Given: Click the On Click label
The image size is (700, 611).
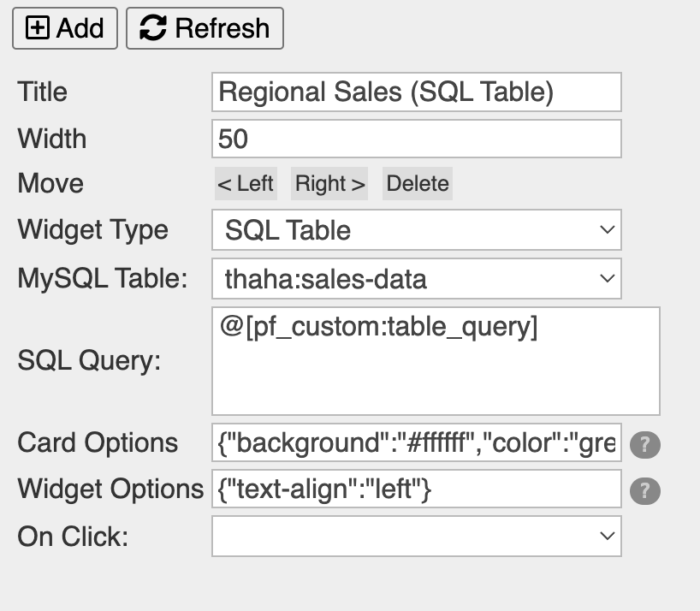Looking at the screenshot, I should pyautogui.click(x=73, y=537).
